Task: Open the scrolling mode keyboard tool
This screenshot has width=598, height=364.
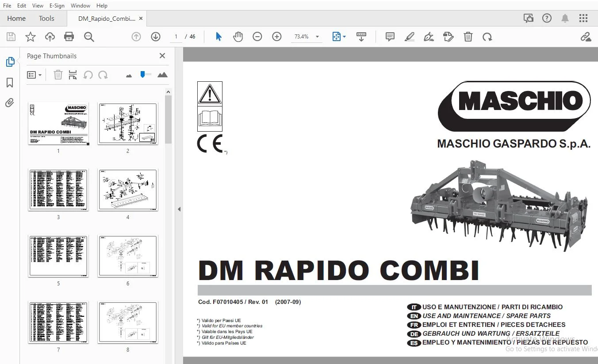Action: pyautogui.click(x=361, y=37)
